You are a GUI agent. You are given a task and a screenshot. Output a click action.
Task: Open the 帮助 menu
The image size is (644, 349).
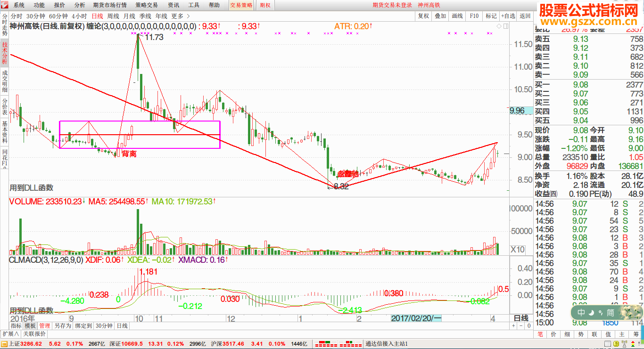point(214,5)
